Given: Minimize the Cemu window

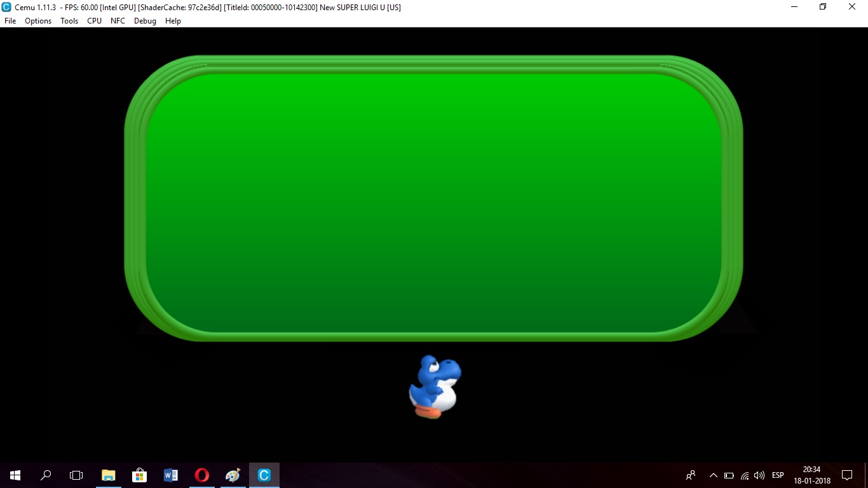Looking at the screenshot, I should pos(794,7).
